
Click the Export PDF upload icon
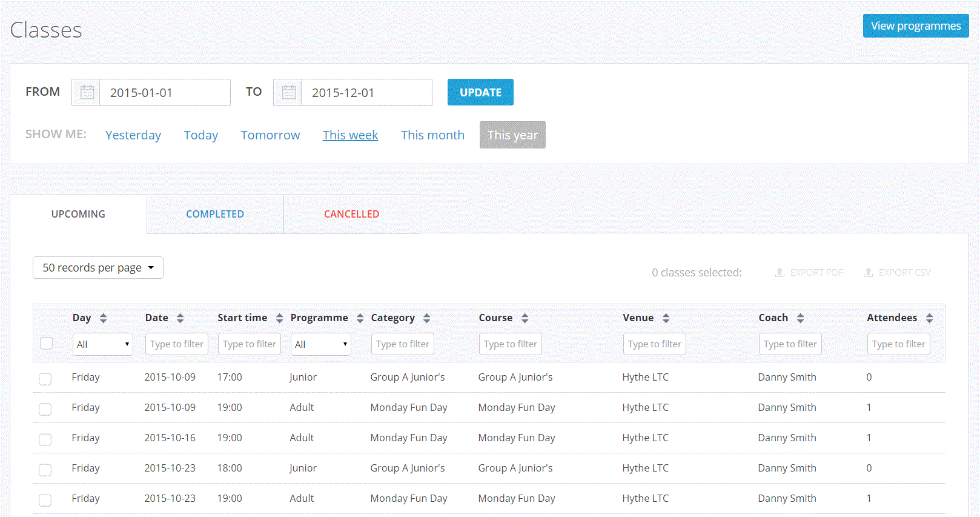780,273
